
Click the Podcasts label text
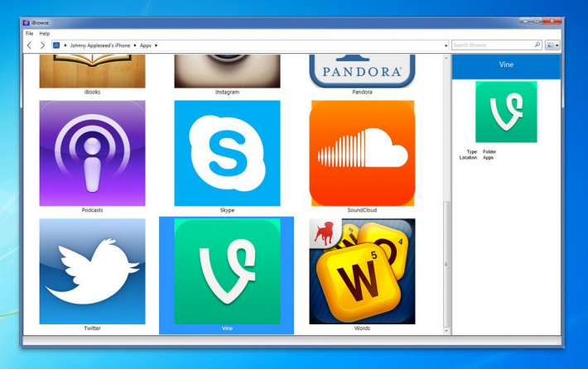pos(92,210)
